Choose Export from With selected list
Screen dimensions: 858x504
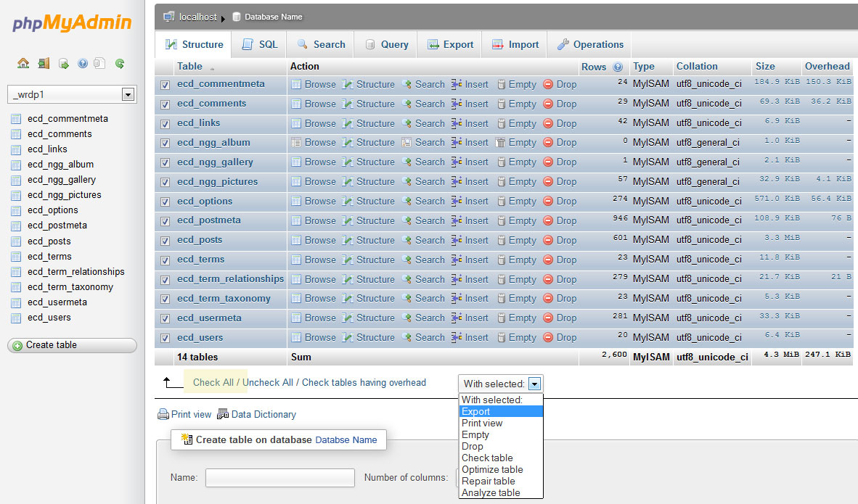501,412
